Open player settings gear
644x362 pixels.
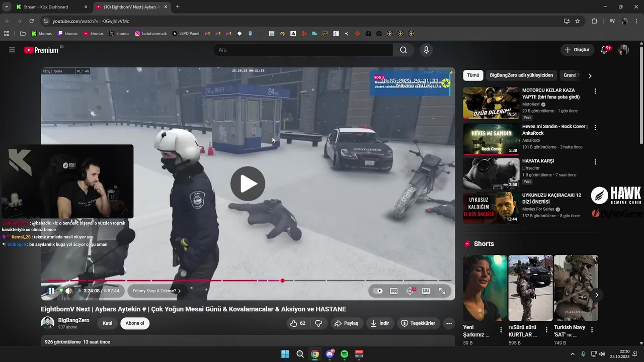pos(411,291)
